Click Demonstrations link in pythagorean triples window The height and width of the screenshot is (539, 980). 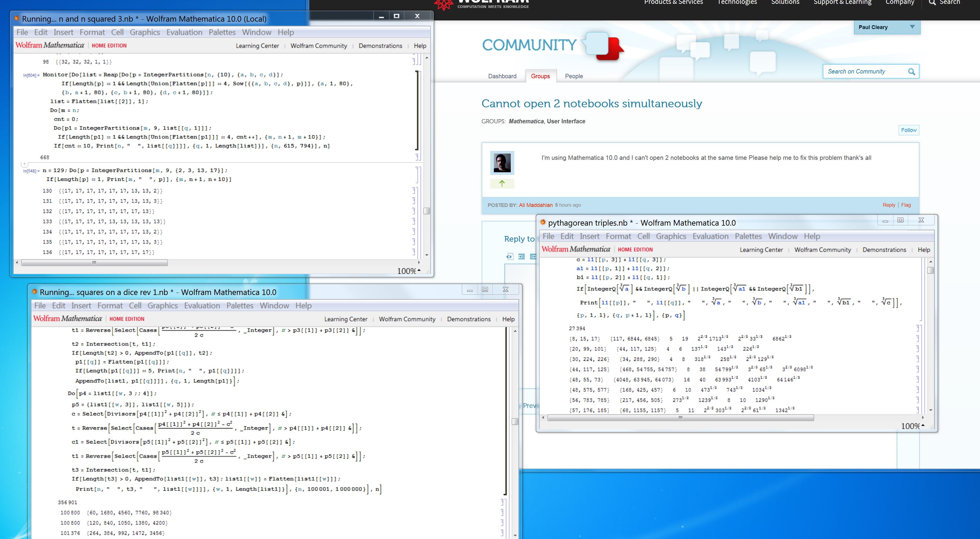884,250
